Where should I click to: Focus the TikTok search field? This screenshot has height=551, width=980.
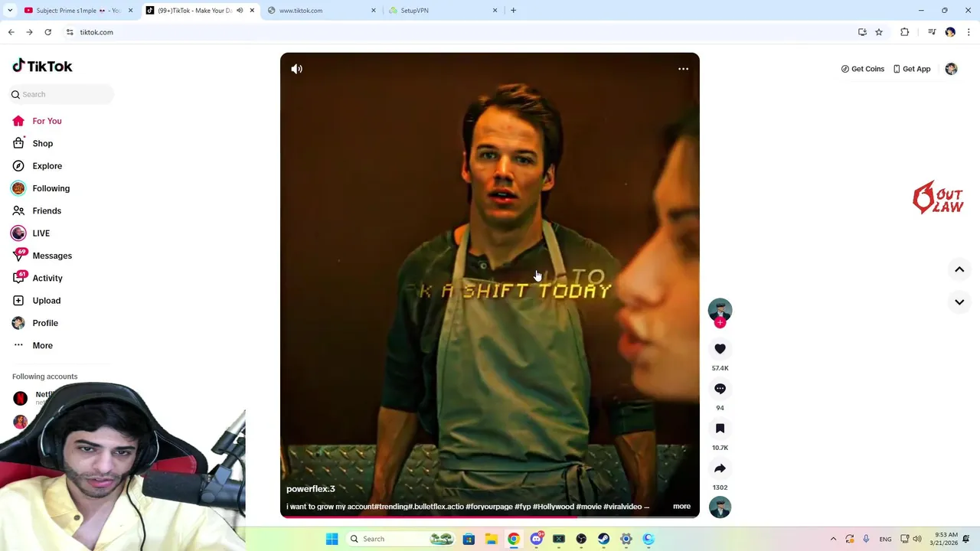tap(61, 94)
